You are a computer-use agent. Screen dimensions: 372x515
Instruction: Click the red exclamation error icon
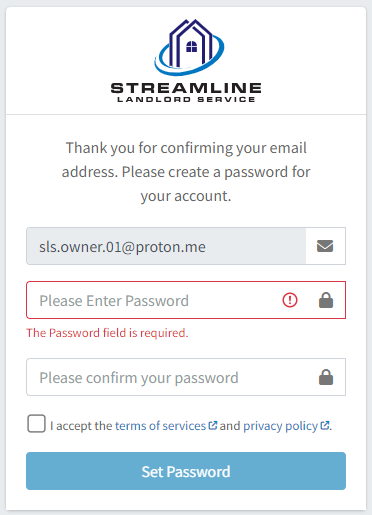coord(290,300)
